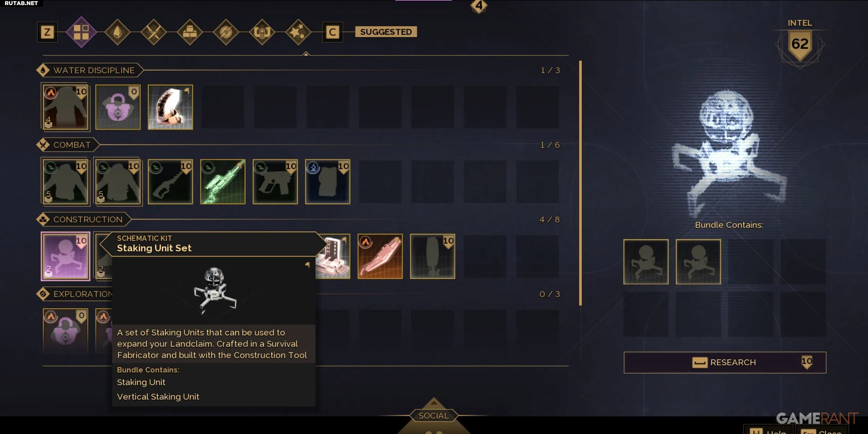Click the Z previous-category key button
The image size is (868, 434).
tap(47, 32)
